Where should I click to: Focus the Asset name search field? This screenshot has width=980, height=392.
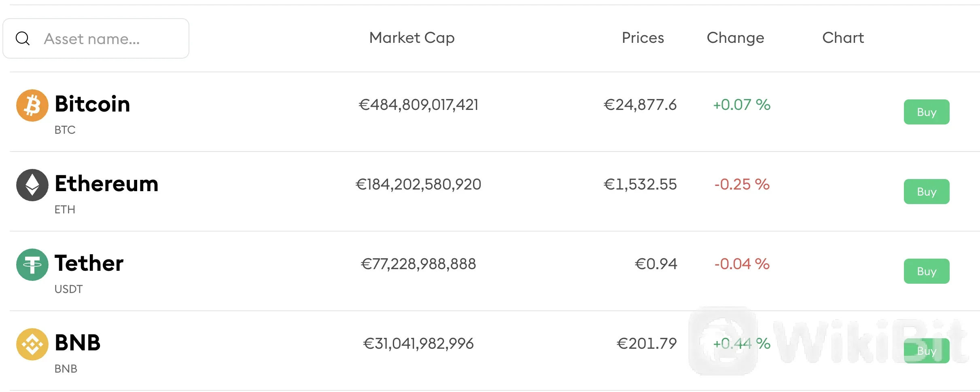(96, 38)
